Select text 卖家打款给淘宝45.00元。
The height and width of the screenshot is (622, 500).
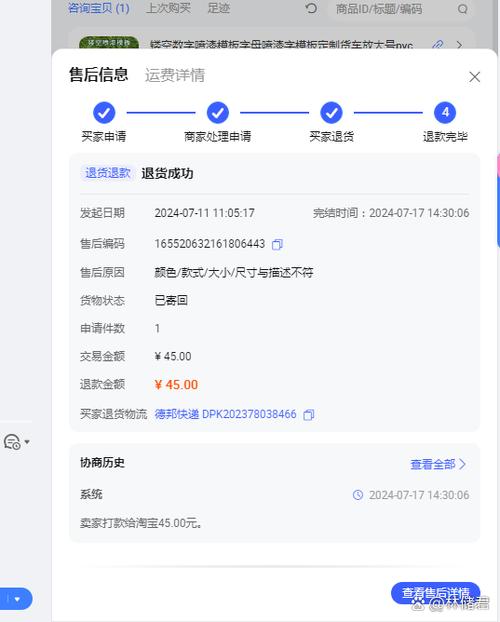pos(141,523)
